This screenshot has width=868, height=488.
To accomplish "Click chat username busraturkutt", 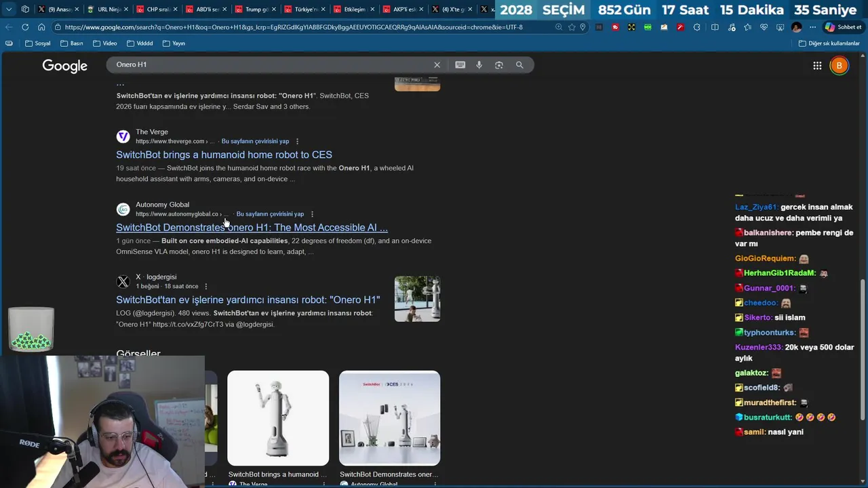I will [768, 418].
